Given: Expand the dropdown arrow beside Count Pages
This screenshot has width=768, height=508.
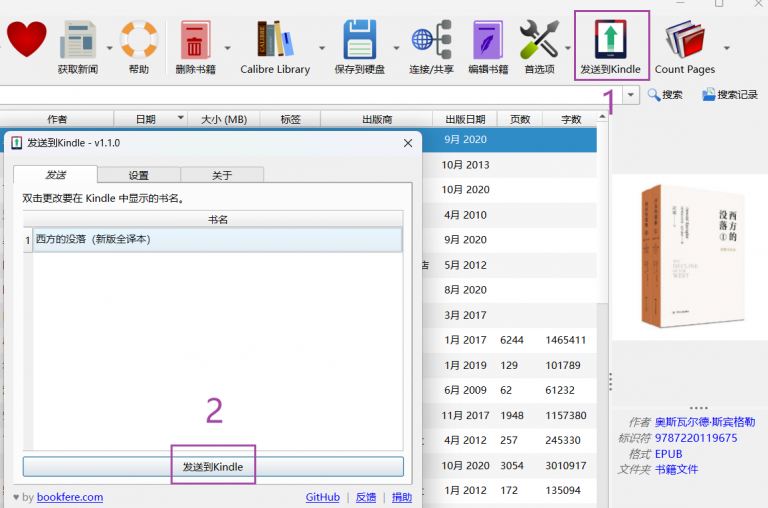Looking at the screenshot, I should click(x=726, y=47).
